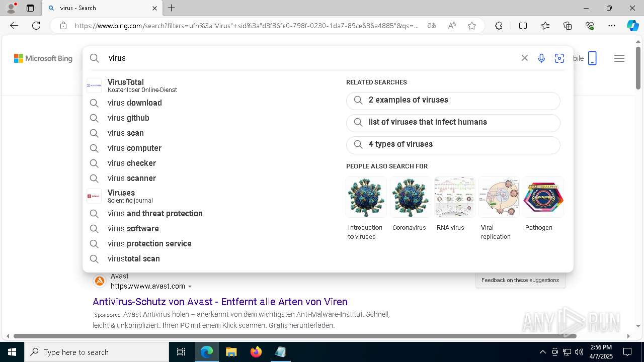Open the Coronavirus thumbnail
The width and height of the screenshot is (644, 362).
(411, 197)
